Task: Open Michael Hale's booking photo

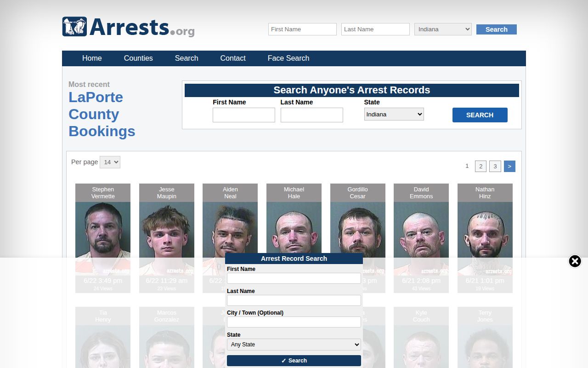Action: 294,228
